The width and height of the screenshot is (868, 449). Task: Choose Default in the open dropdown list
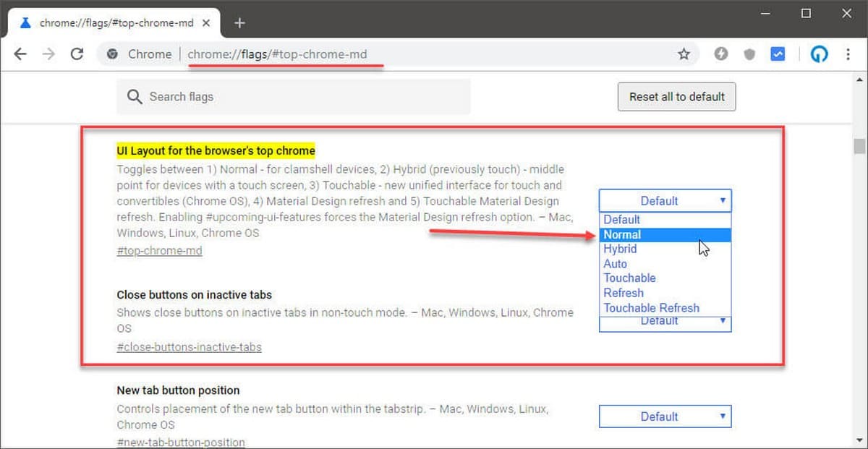click(665, 220)
